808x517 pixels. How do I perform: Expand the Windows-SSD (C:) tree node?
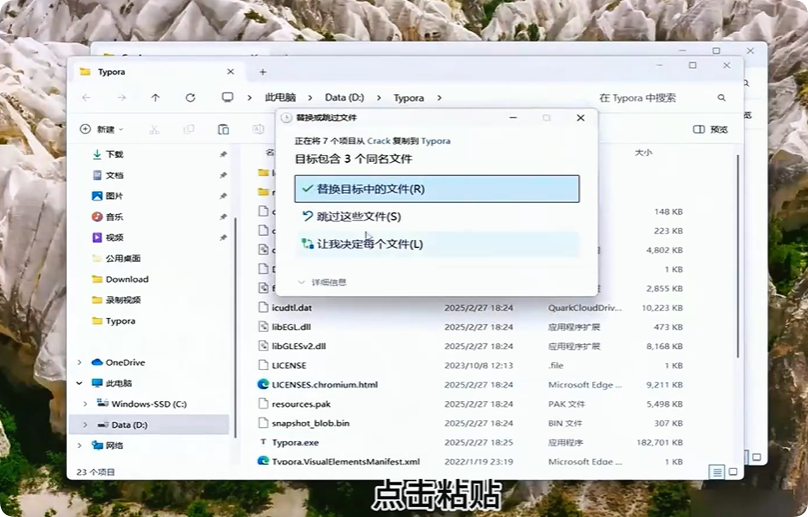tap(86, 404)
